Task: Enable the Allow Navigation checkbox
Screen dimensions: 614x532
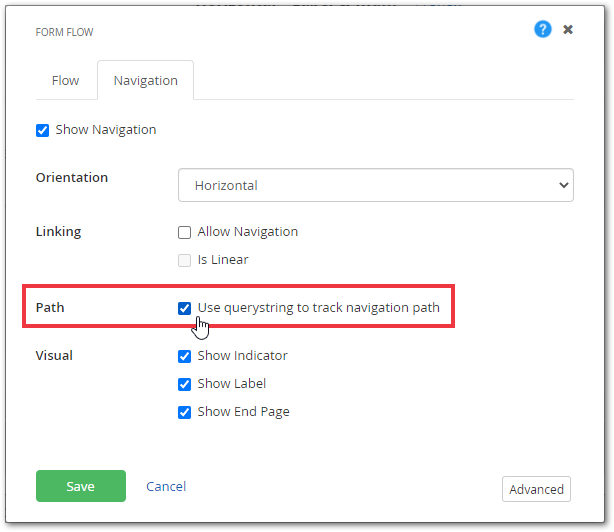Action: (184, 232)
